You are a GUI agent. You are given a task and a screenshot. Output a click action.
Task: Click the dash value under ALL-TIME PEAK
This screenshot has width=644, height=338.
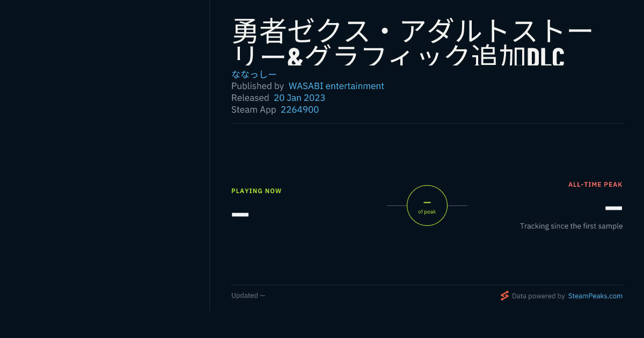pos(614,208)
